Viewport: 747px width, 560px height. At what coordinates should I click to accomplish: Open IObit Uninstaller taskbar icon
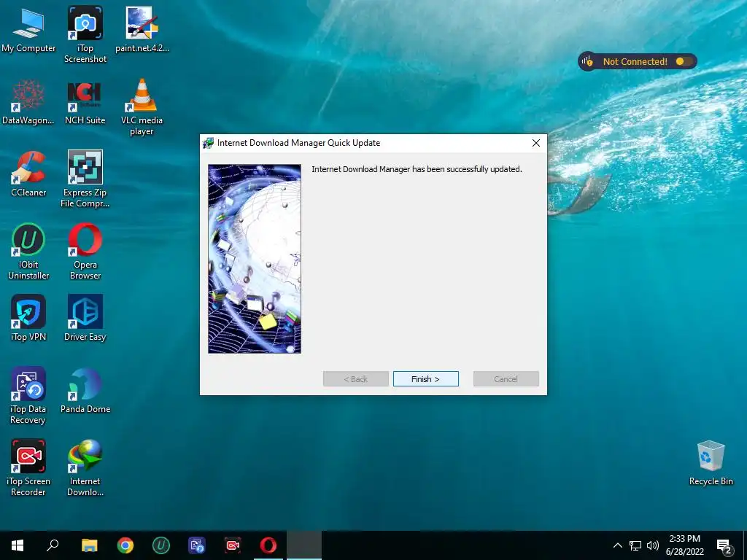click(x=161, y=545)
